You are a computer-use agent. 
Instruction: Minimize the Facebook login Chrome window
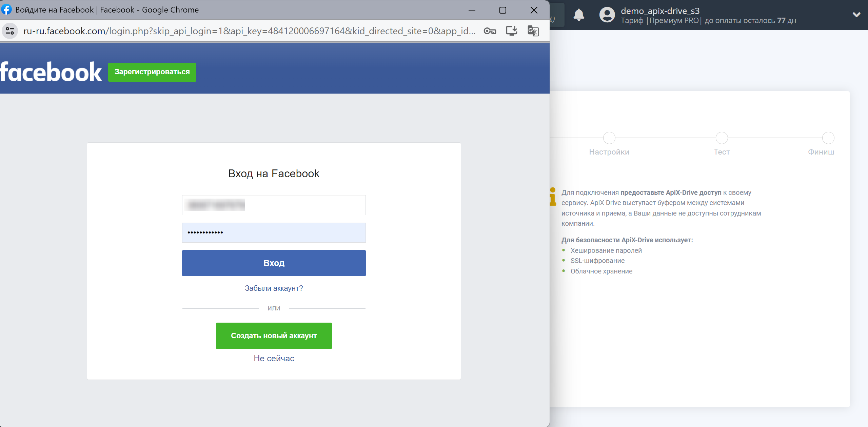pyautogui.click(x=472, y=10)
